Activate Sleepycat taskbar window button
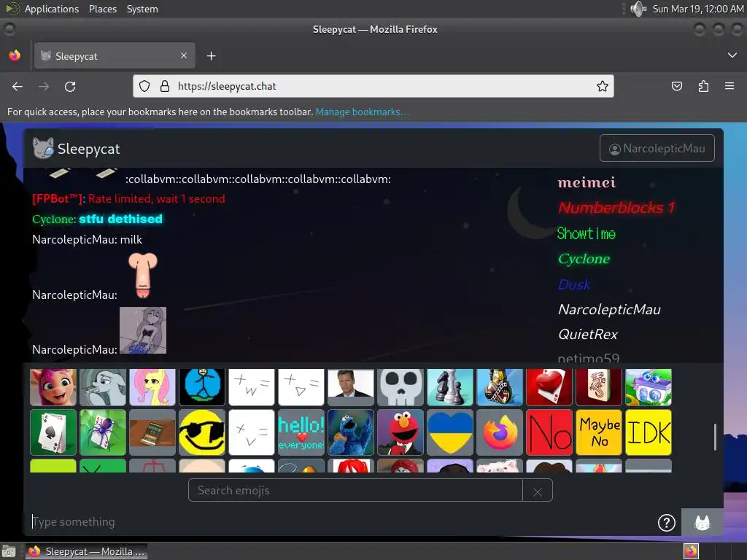The image size is (747, 560). tap(86, 551)
